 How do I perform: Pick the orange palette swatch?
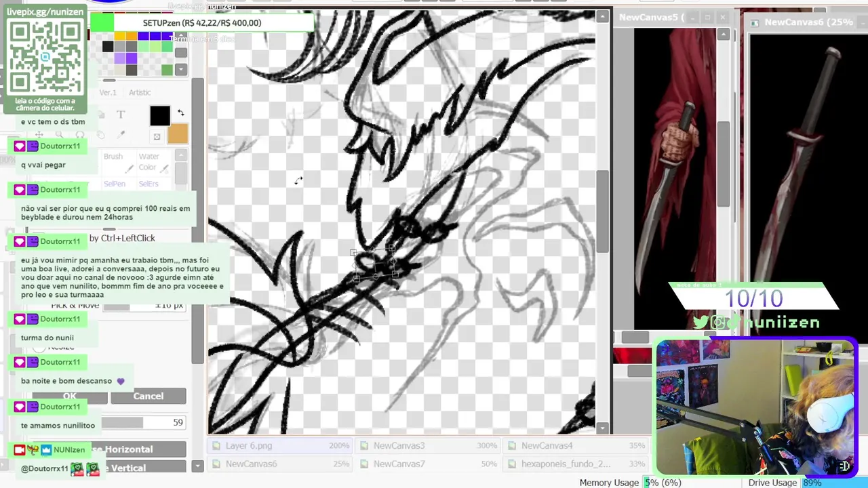pos(131,36)
